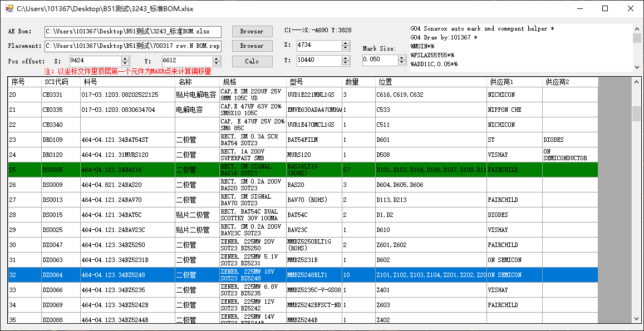Select the cell DR0109
The width and height of the screenshot is (644, 331).
coord(61,140)
